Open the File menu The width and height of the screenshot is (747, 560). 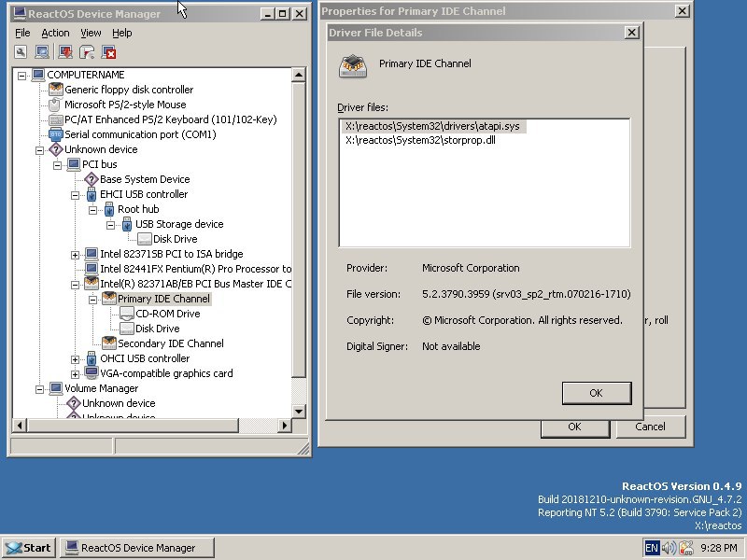tap(22, 33)
